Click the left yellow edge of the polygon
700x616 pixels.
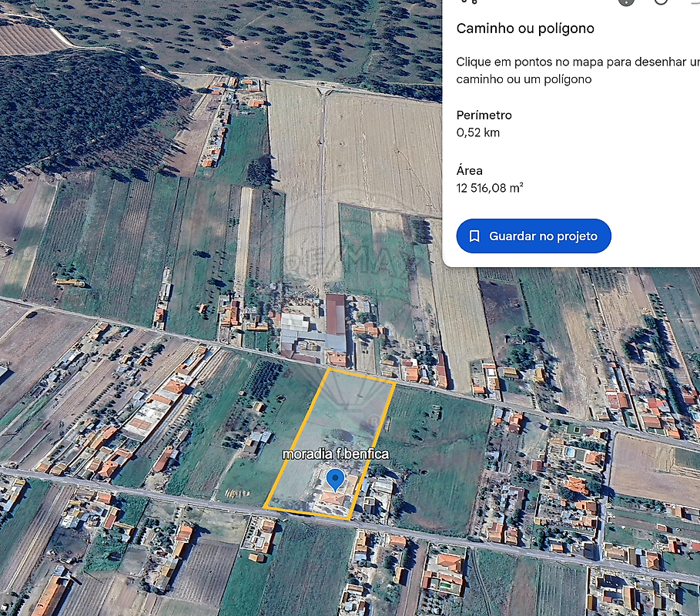(x=297, y=439)
